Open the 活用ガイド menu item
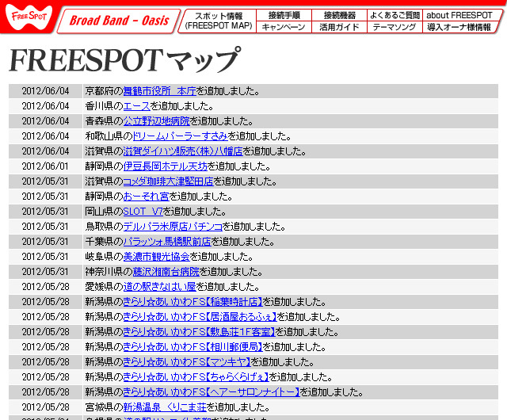The width and height of the screenshot is (507, 420). click(x=339, y=27)
